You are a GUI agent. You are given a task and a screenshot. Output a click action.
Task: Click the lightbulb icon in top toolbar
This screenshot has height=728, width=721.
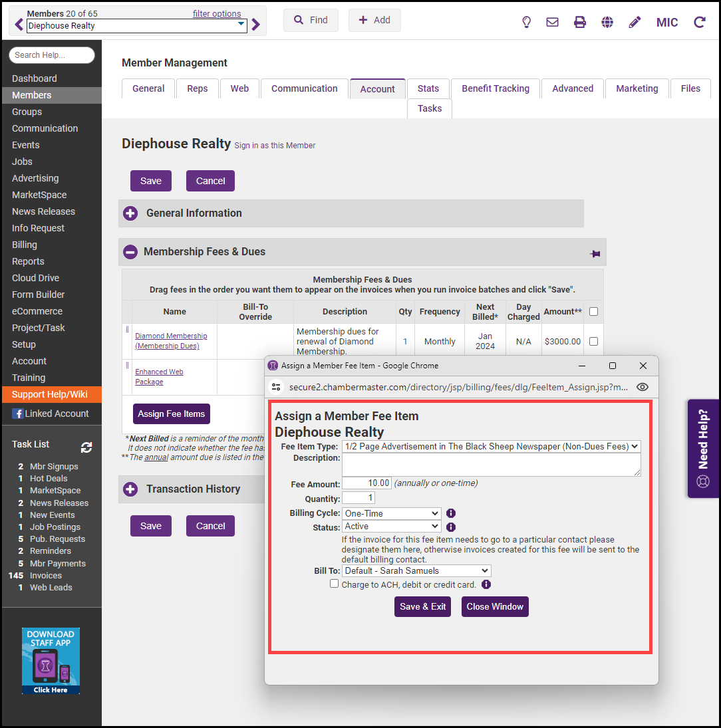[x=526, y=22]
